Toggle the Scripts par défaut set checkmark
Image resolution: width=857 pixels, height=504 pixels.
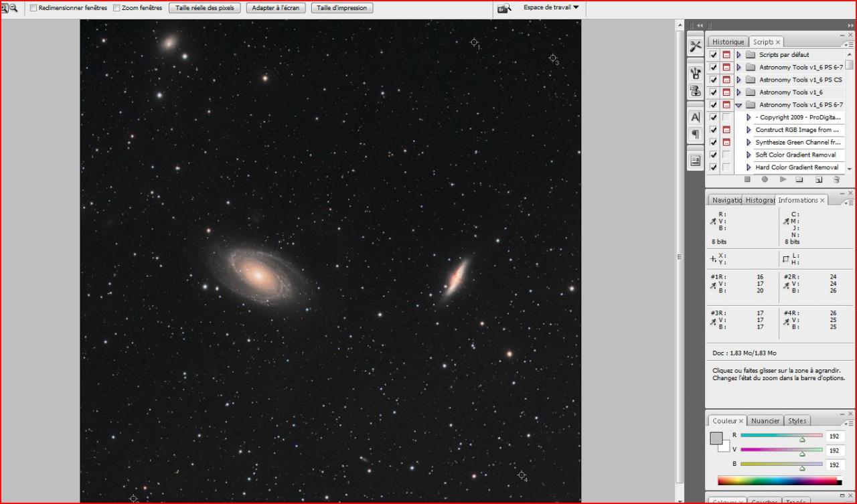coord(714,55)
